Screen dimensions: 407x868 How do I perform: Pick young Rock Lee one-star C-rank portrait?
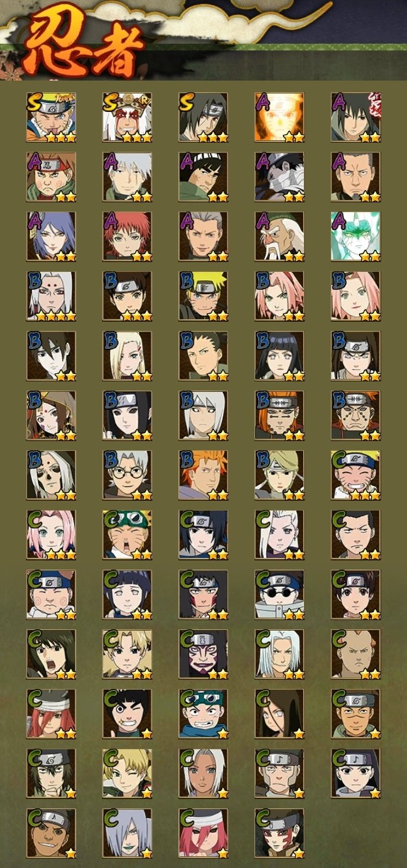[x=127, y=714]
